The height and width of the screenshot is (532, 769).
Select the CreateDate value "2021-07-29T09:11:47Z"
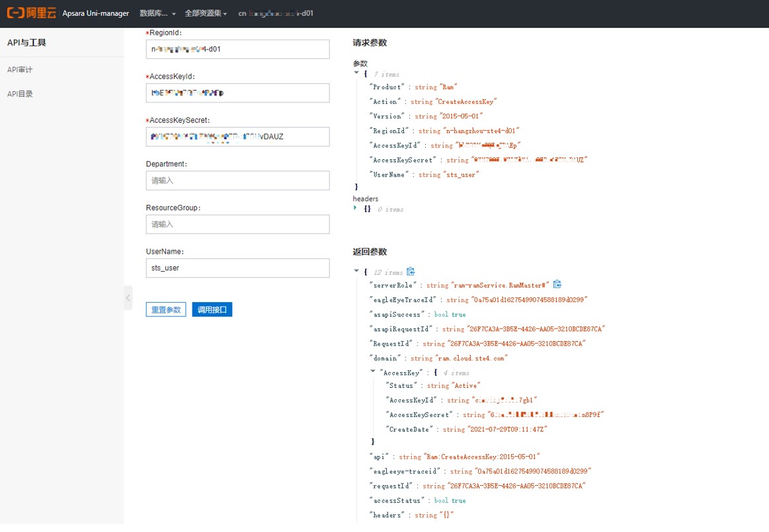coord(507,429)
